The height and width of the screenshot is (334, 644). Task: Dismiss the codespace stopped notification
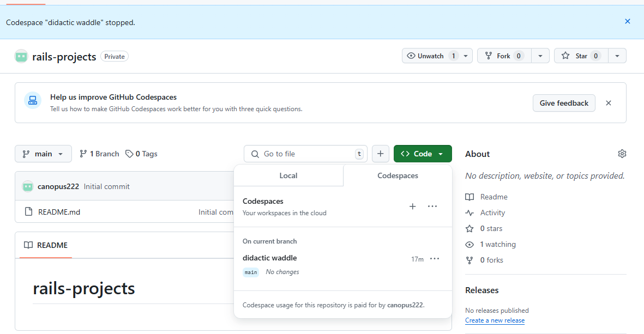coord(627,22)
